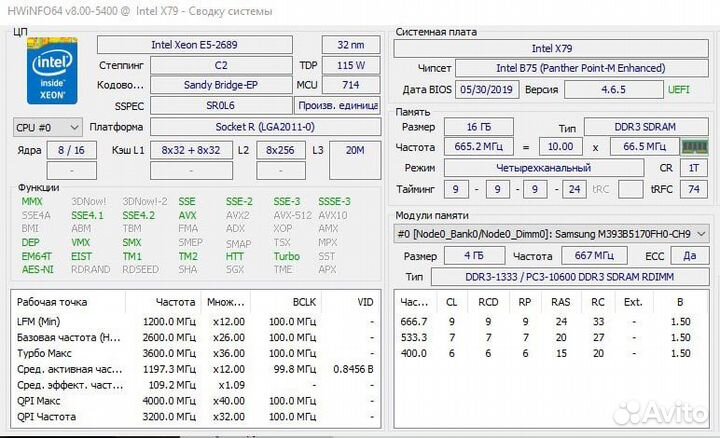Click the HTT feature flag
The image size is (720, 438).
click(x=235, y=256)
